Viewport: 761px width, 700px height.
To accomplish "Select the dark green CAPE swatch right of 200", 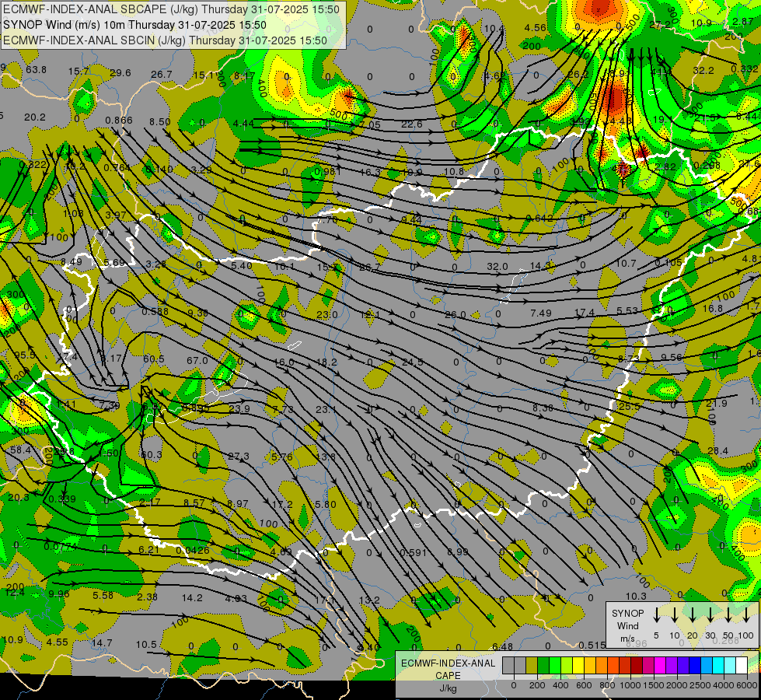I will [543, 665].
